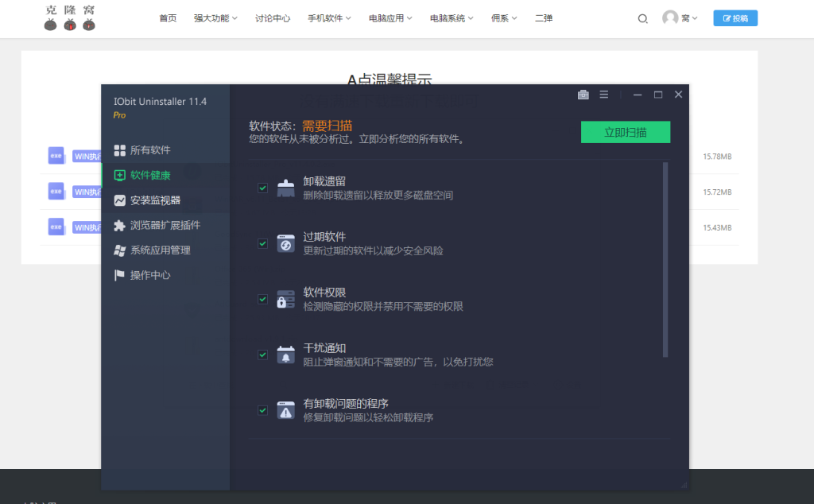Screen dimensions: 814x504
Task: Click the blue 投稿 button
Action: point(735,18)
